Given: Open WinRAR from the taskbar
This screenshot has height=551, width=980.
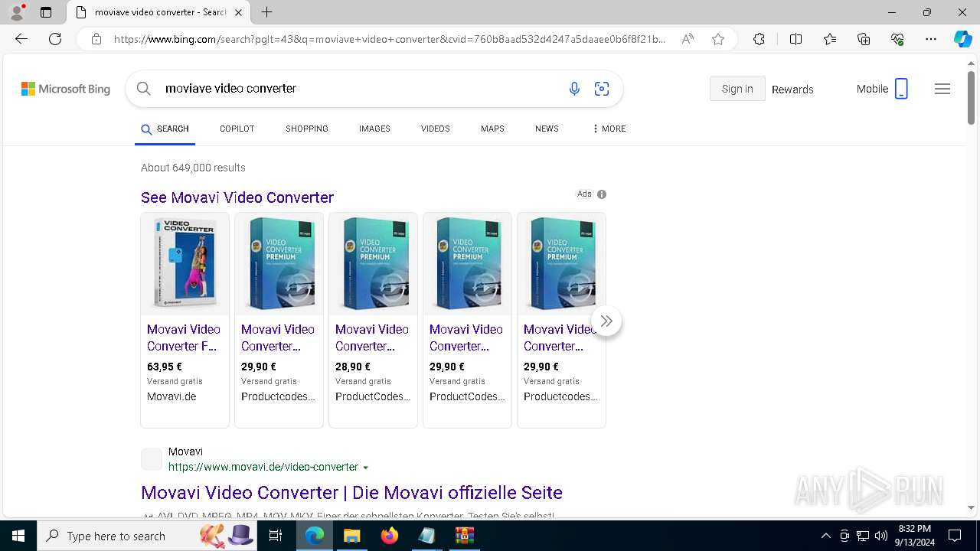Looking at the screenshot, I should [464, 536].
